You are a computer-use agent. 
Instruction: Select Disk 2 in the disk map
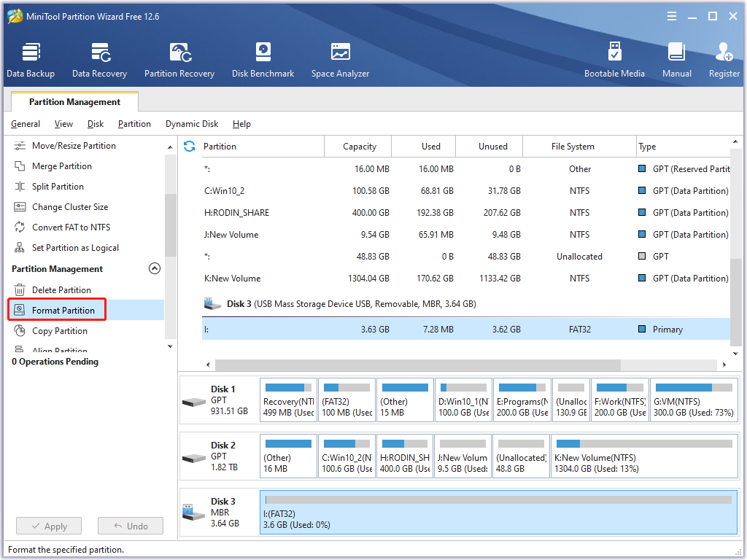click(x=219, y=456)
